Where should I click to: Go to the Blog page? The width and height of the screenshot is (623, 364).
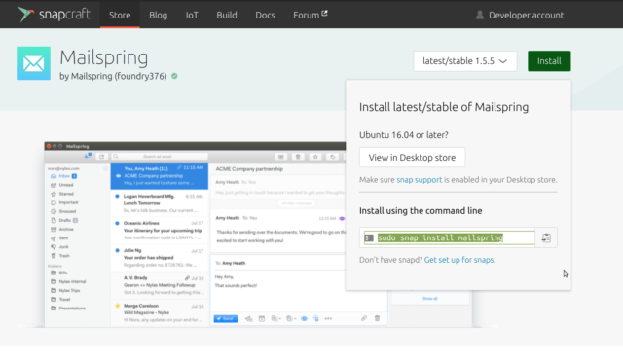[x=158, y=15]
